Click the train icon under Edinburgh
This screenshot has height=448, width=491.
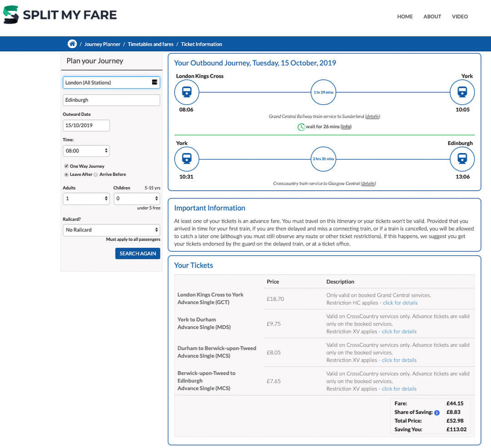462,159
